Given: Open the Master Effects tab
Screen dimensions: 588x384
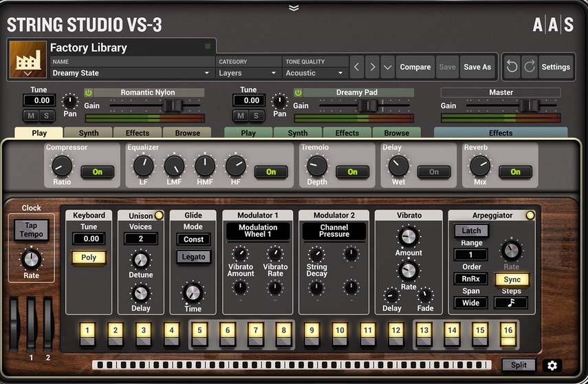Looking at the screenshot, I should tap(501, 133).
